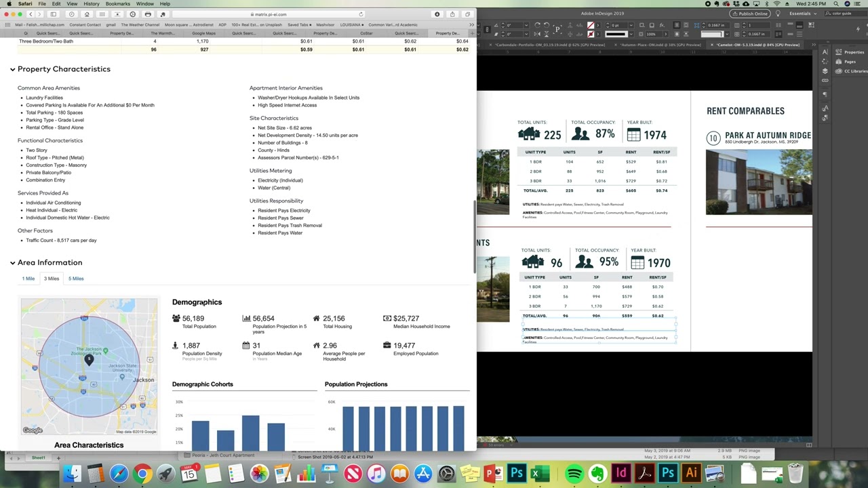This screenshot has height=488, width=868.
Task: Open Spotify from the Dock
Action: [574, 473]
